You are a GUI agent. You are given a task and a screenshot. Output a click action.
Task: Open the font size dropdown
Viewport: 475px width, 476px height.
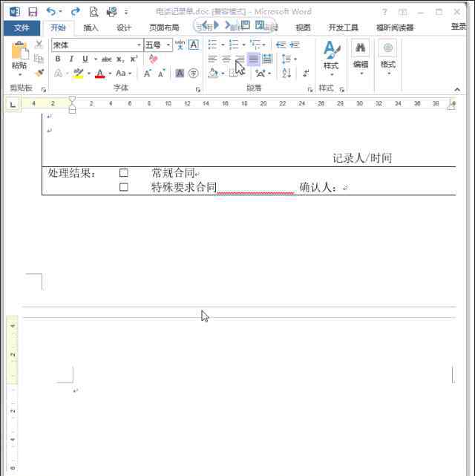pos(168,45)
